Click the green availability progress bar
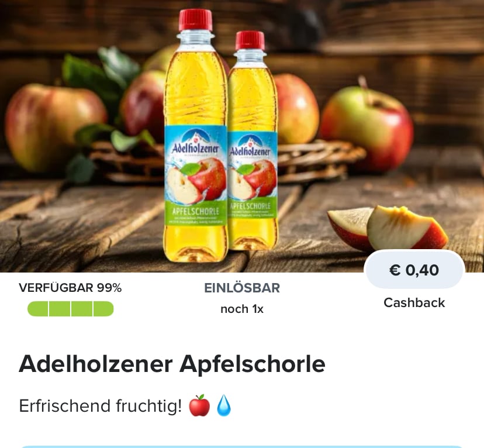Screen dimensions: 484x448 70,309
